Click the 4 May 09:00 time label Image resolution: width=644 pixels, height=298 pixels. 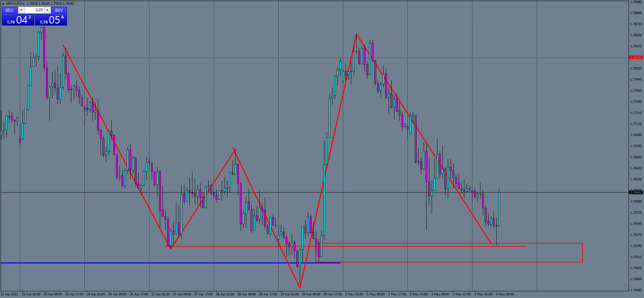(505, 294)
